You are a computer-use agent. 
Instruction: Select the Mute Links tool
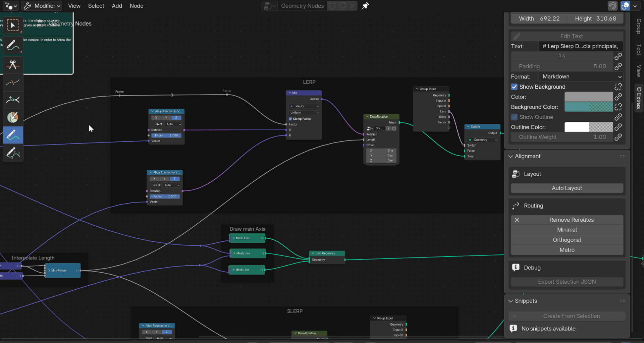[13, 82]
